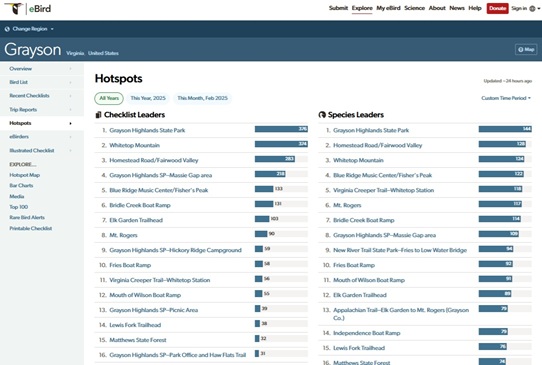Open Hotspot Map under Explore section
The image size is (542, 365).
25,175
